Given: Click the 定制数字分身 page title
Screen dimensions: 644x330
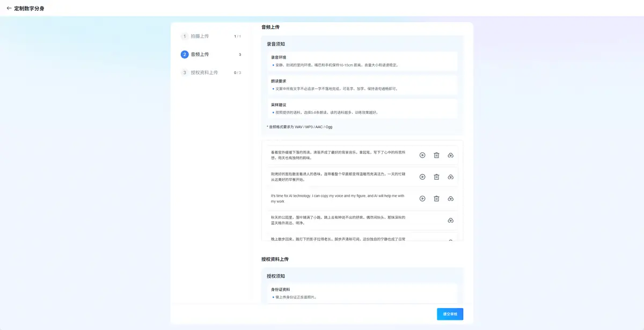Looking at the screenshot, I should point(29,9).
